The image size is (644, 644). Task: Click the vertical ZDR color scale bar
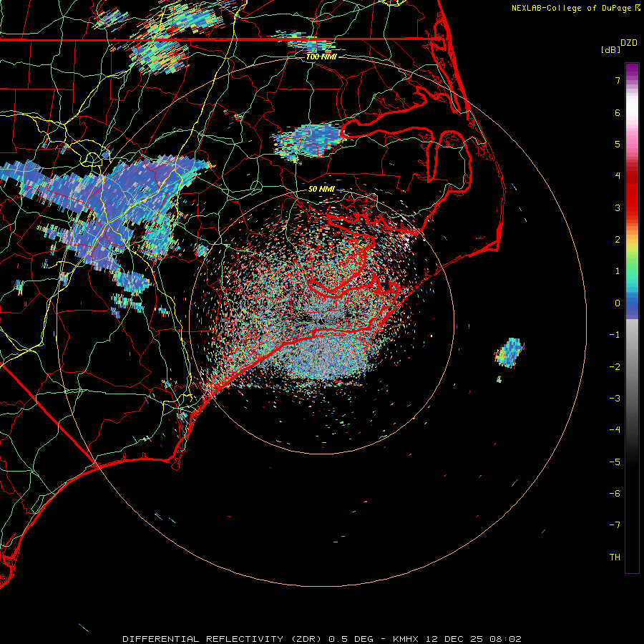click(632, 318)
